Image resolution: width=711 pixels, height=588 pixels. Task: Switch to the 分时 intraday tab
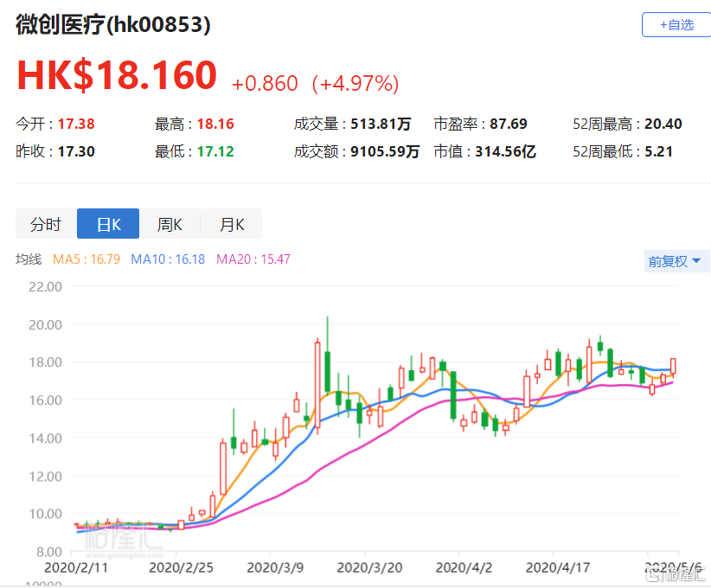point(46,225)
